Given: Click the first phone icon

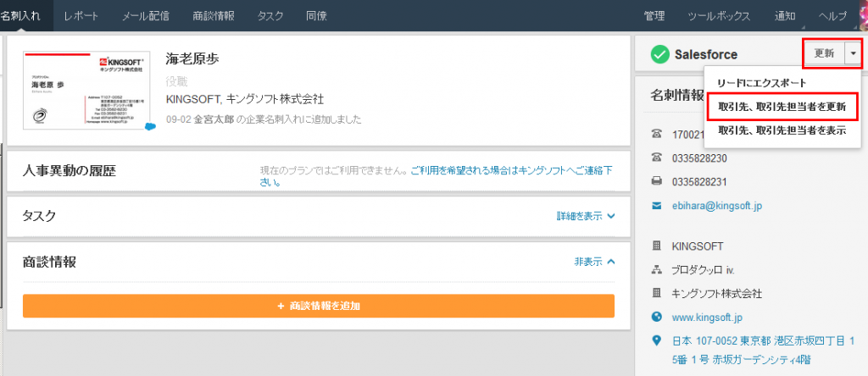Looking at the screenshot, I should click(x=657, y=133).
